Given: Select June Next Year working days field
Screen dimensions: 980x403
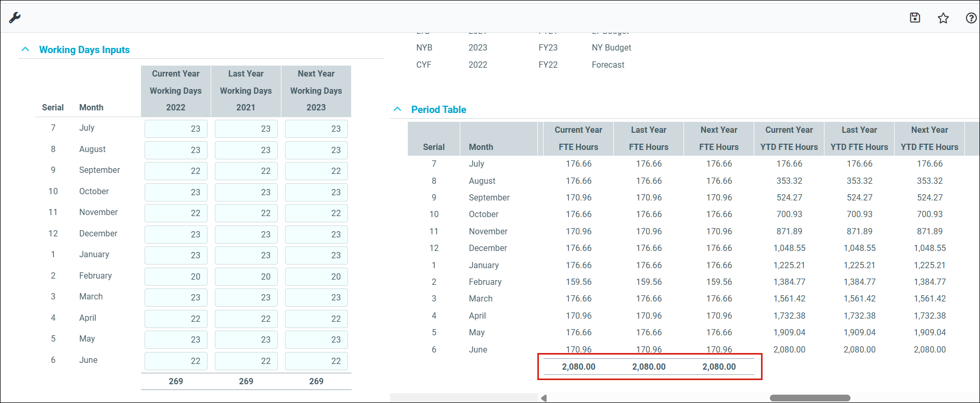Looking at the screenshot, I should pyautogui.click(x=316, y=361).
